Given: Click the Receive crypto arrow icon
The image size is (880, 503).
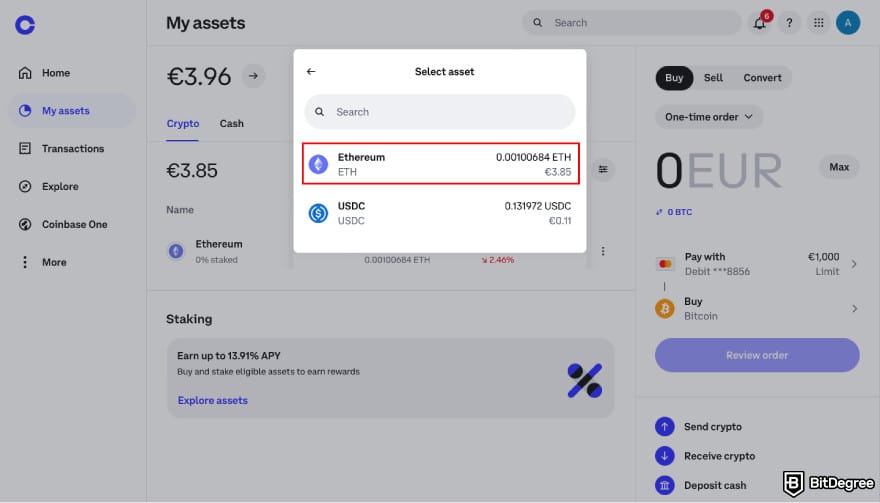Looking at the screenshot, I should (665, 456).
